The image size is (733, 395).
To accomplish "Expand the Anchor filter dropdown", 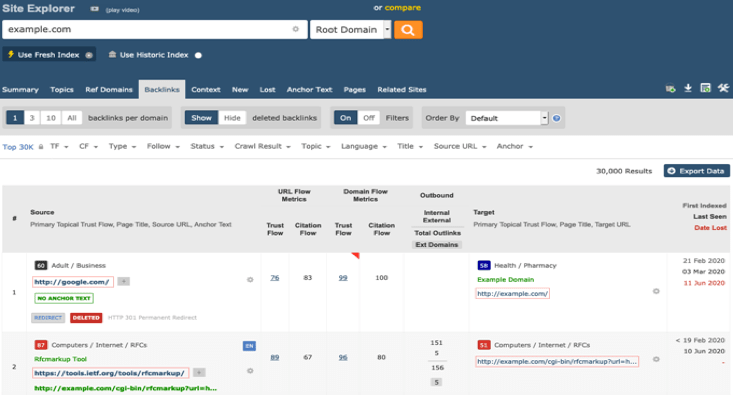I will point(515,146).
